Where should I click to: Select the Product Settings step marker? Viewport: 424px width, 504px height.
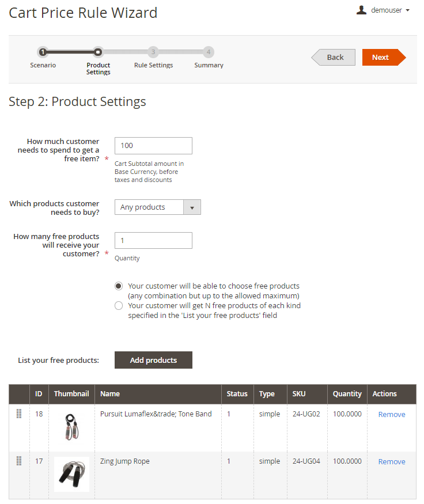pos(98,52)
